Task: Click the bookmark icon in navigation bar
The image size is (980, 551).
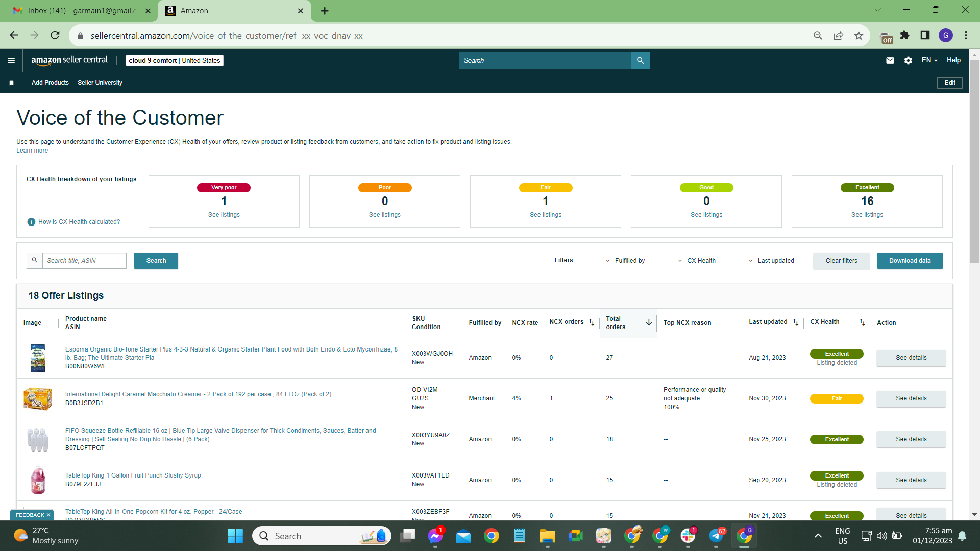Action: [x=11, y=83]
